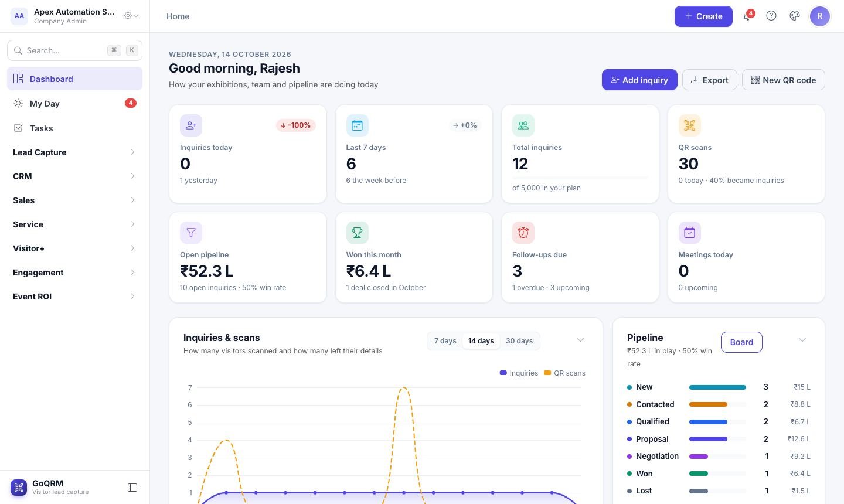Open company settings gear dropdown

pos(131,16)
